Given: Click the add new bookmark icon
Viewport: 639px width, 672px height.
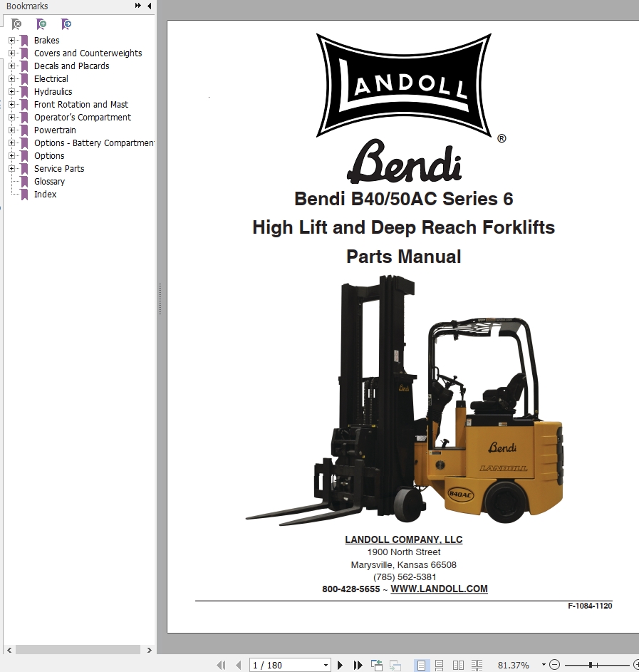Looking at the screenshot, I should tap(41, 24).
